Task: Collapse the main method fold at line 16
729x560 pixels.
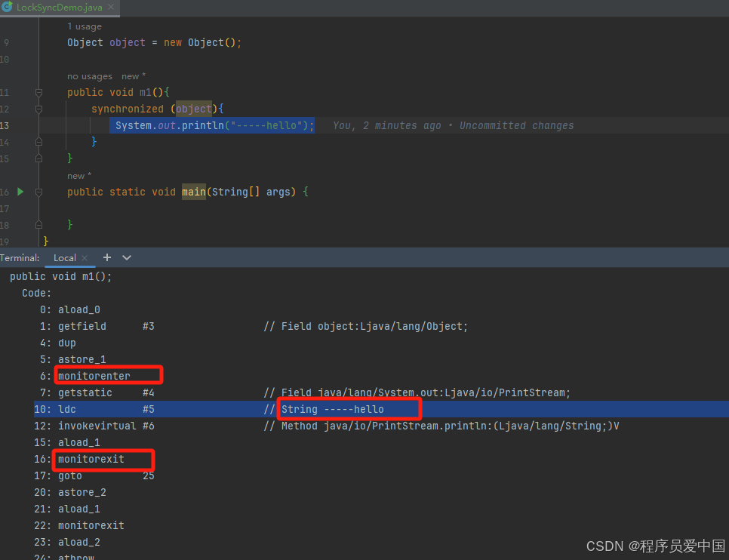Action: (39, 192)
